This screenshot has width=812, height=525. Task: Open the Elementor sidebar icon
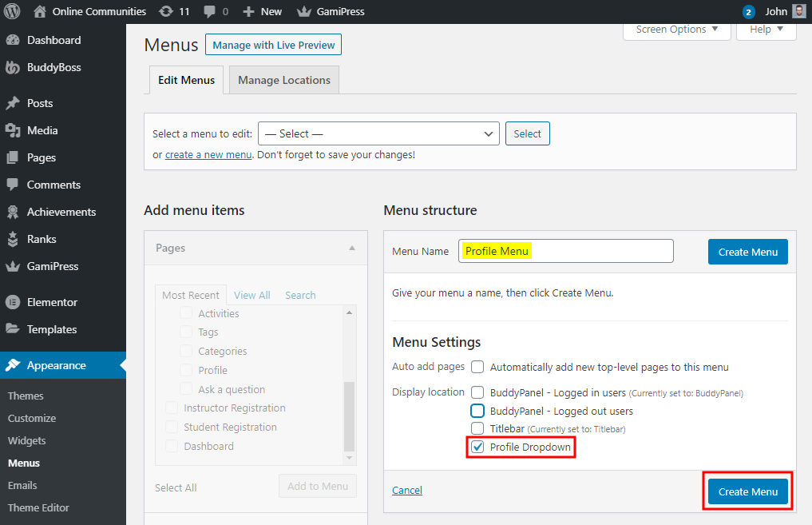(x=13, y=302)
